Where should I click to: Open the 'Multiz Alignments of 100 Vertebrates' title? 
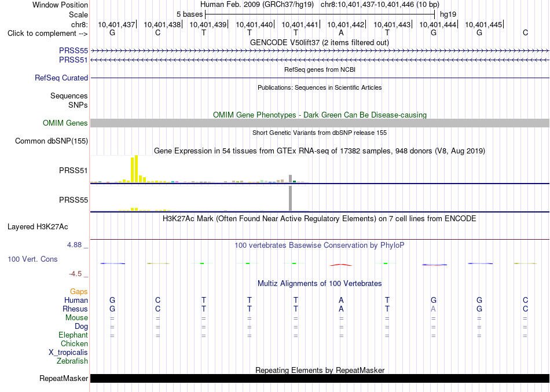[x=320, y=284]
